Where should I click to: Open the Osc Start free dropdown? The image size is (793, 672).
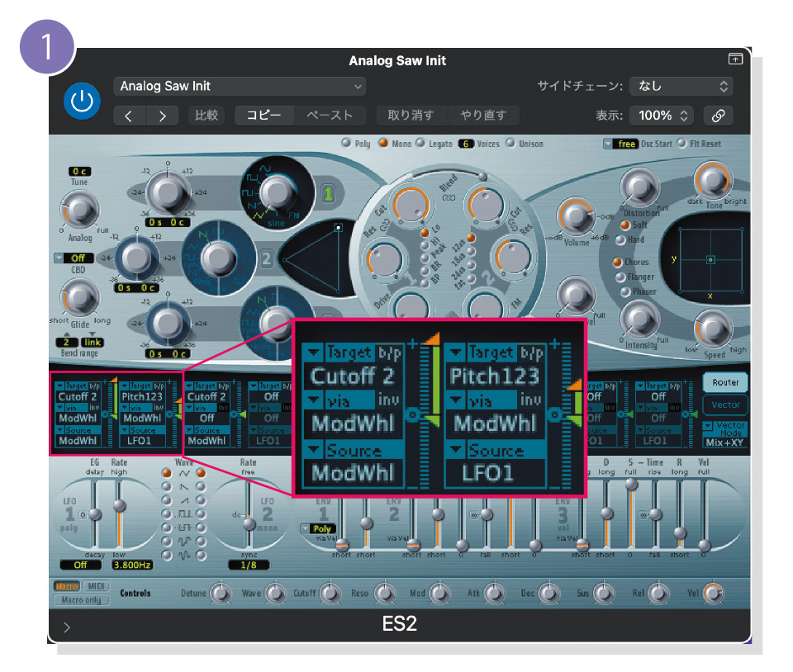pos(620,144)
